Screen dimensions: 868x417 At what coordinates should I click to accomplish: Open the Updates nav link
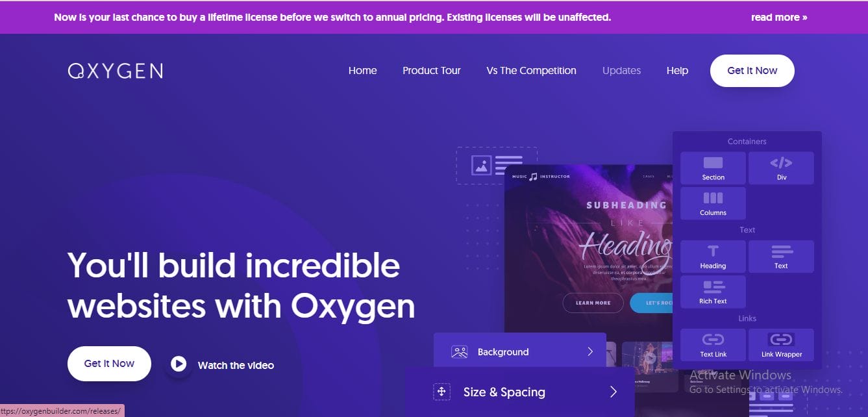(621, 71)
